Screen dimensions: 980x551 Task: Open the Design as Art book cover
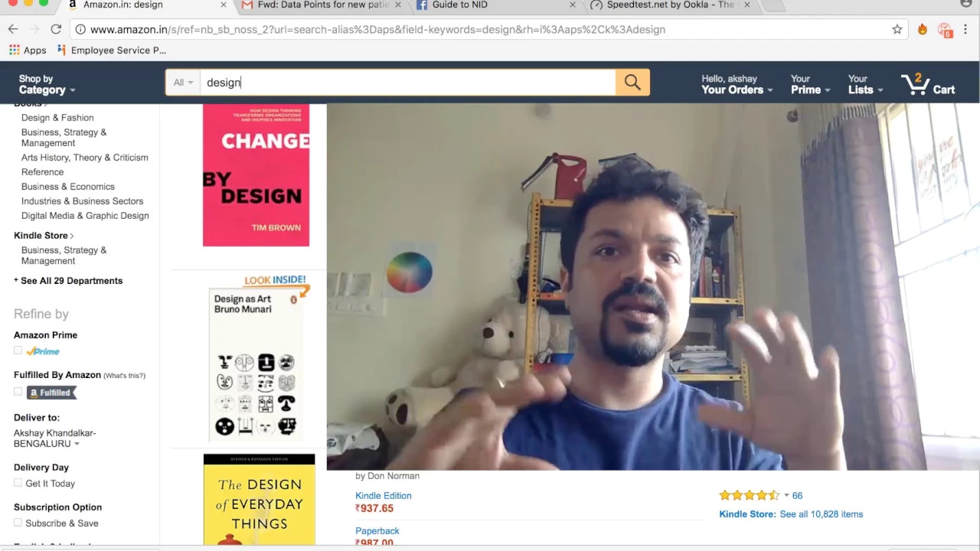tap(256, 364)
